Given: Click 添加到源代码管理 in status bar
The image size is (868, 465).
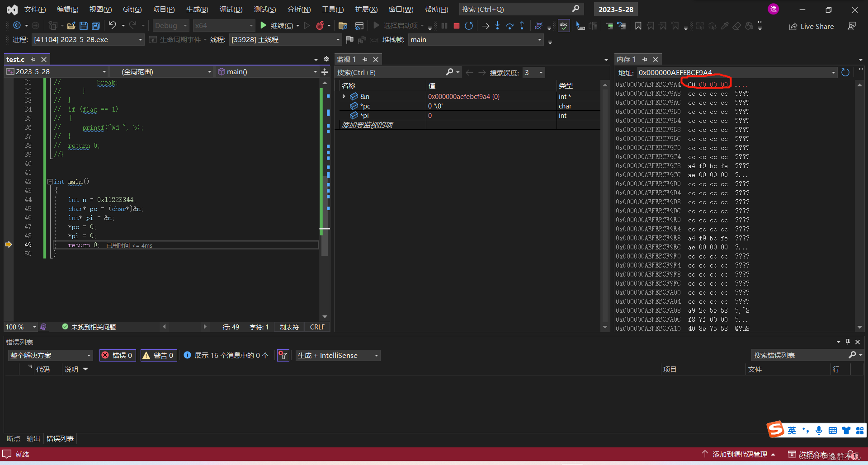Looking at the screenshot, I should (x=739, y=454).
